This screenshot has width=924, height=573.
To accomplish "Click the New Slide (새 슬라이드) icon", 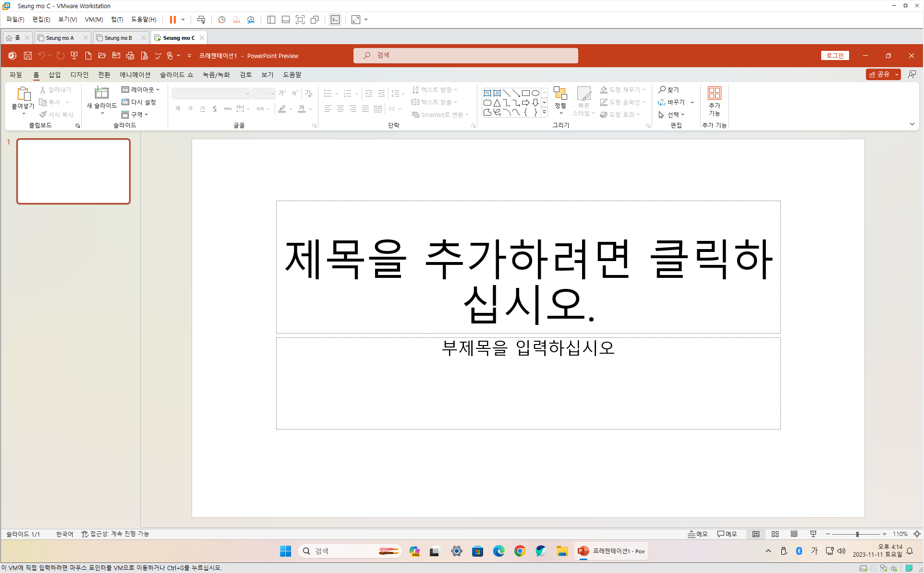I will 101,93.
